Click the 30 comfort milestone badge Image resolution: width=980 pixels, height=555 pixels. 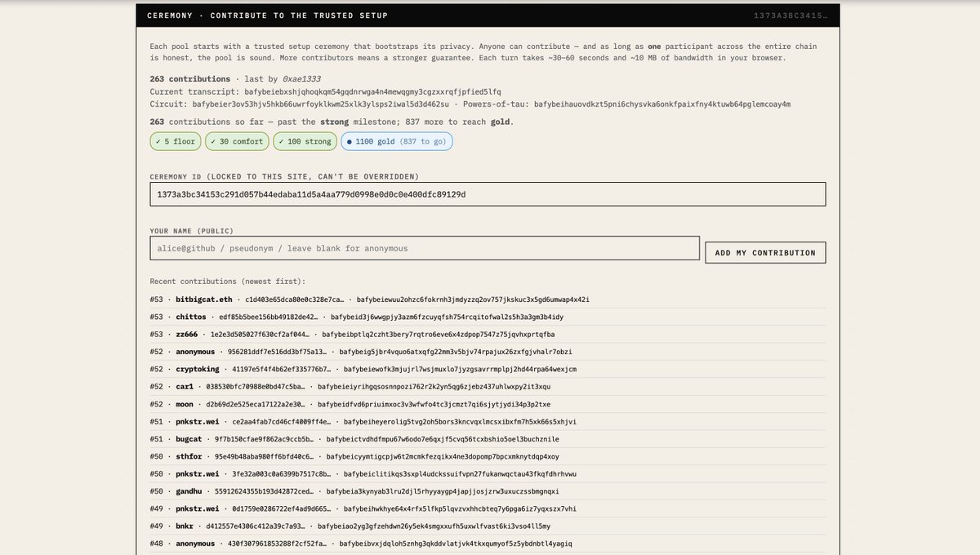(x=237, y=141)
